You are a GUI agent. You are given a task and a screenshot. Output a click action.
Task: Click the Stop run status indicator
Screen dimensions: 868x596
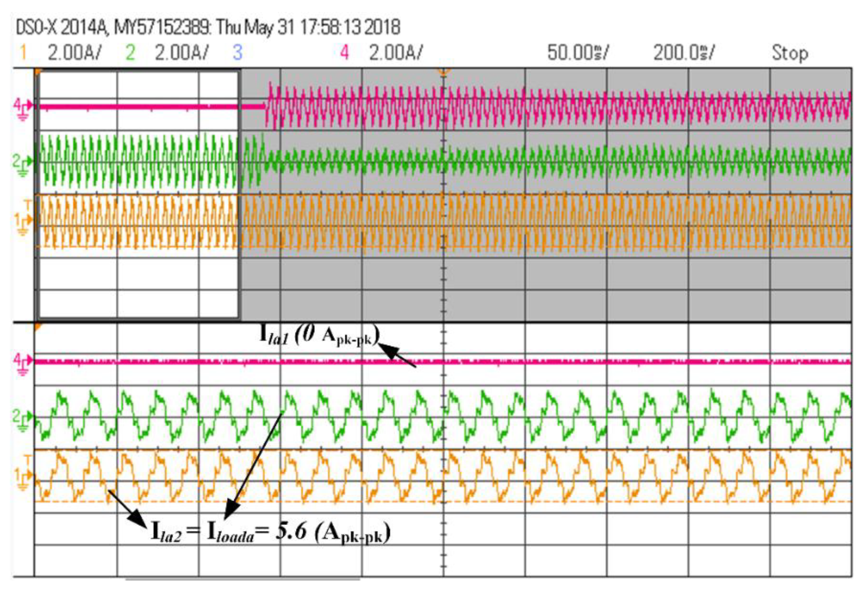(790, 53)
